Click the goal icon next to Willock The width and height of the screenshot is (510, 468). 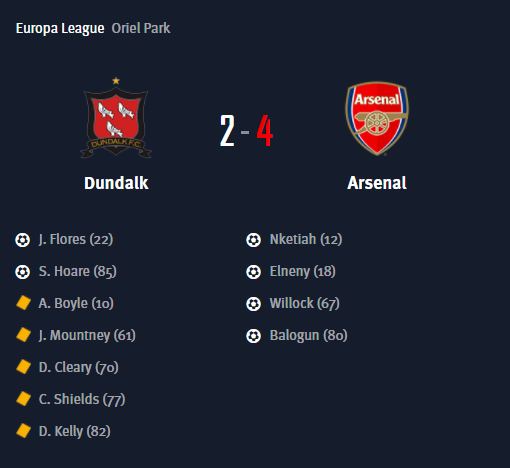pos(253,304)
